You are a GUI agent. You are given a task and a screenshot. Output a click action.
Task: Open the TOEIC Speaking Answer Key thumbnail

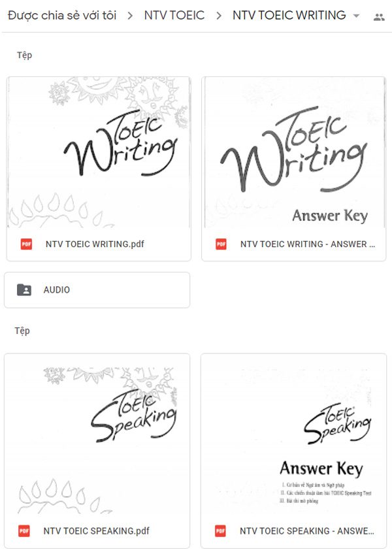point(294,434)
